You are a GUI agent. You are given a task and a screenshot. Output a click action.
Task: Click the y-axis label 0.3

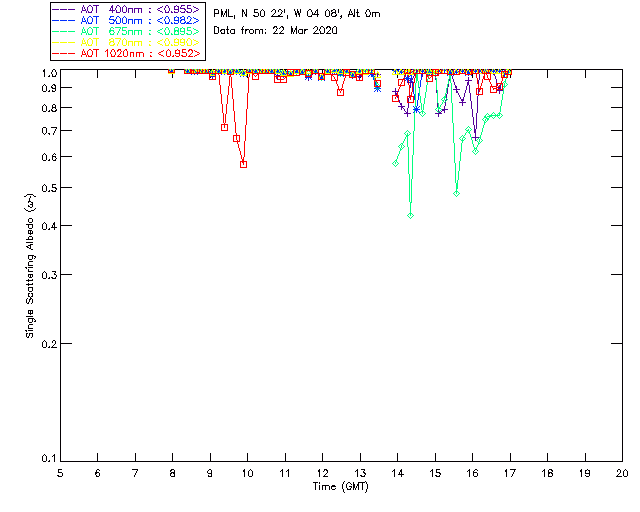48,275
